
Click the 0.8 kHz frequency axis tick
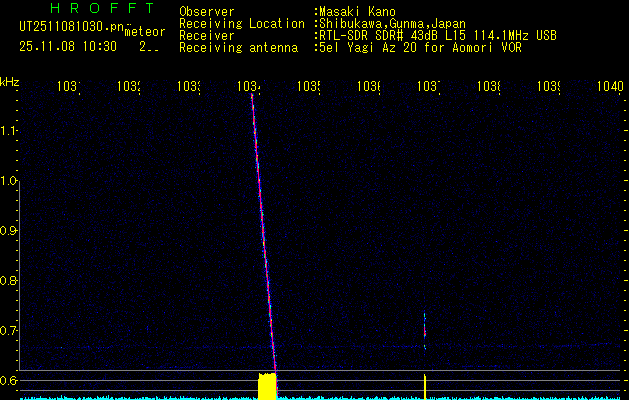pos(10,281)
